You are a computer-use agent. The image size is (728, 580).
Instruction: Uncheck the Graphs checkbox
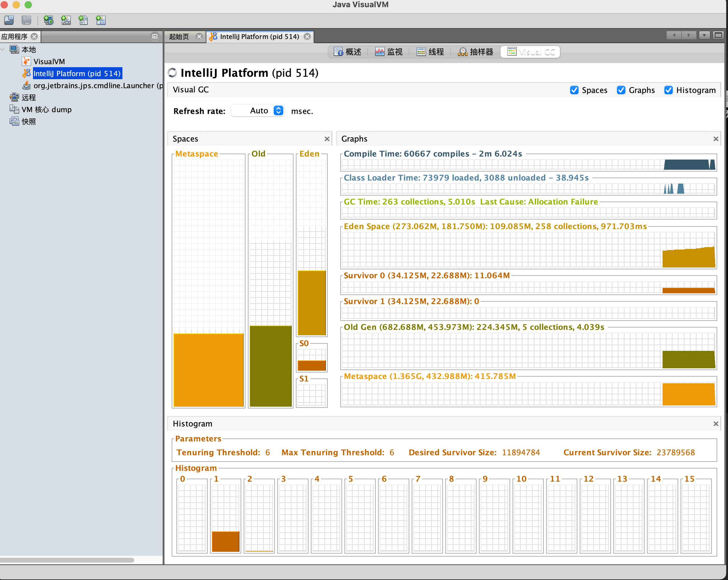coord(621,90)
